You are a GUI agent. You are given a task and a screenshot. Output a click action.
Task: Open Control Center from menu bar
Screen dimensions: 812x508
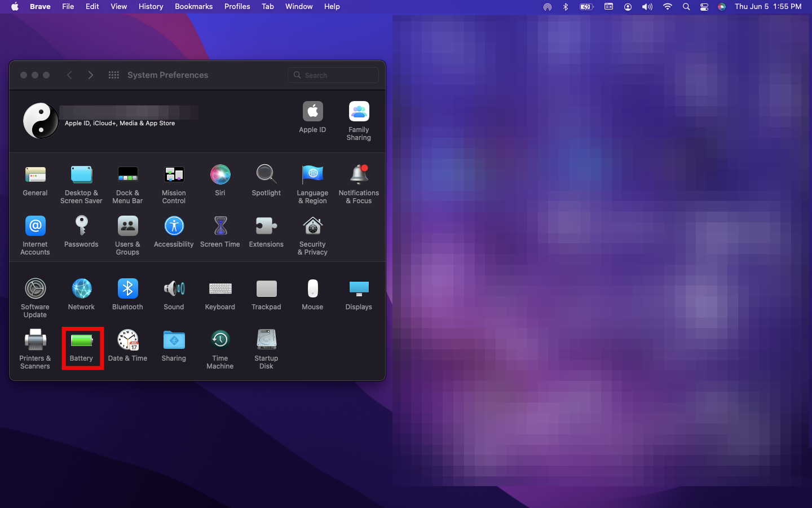(x=704, y=7)
